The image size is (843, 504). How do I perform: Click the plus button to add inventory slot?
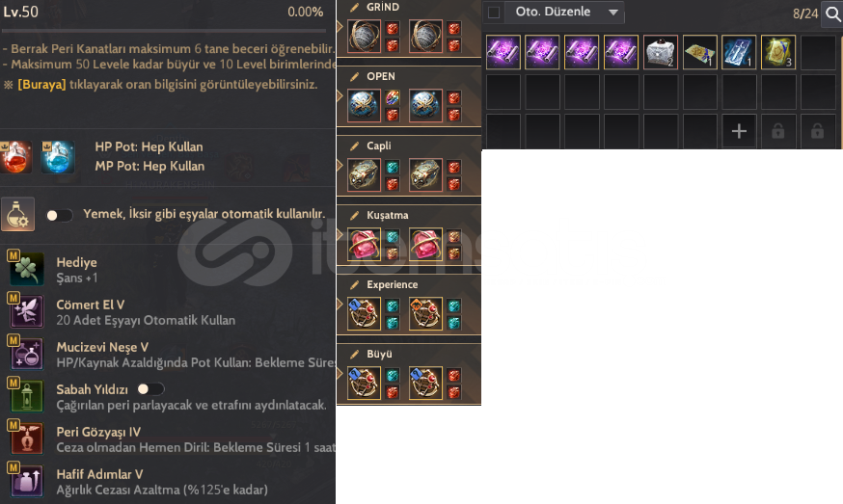(x=739, y=130)
